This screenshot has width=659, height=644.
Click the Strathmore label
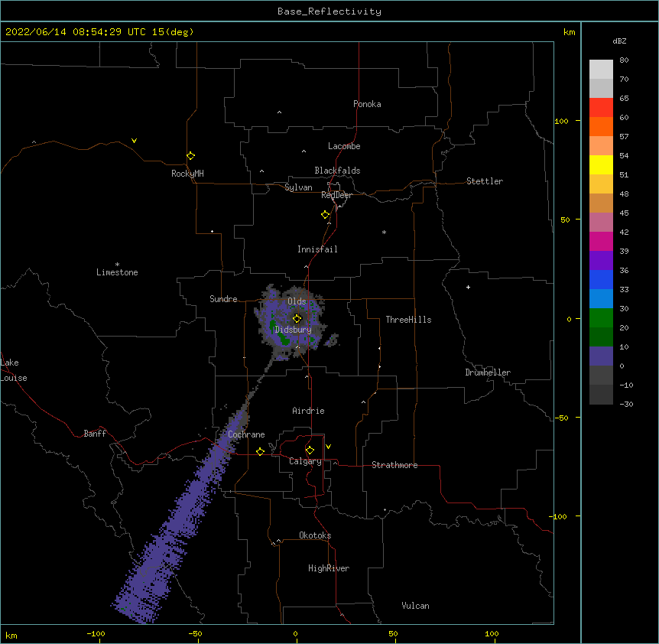(394, 465)
